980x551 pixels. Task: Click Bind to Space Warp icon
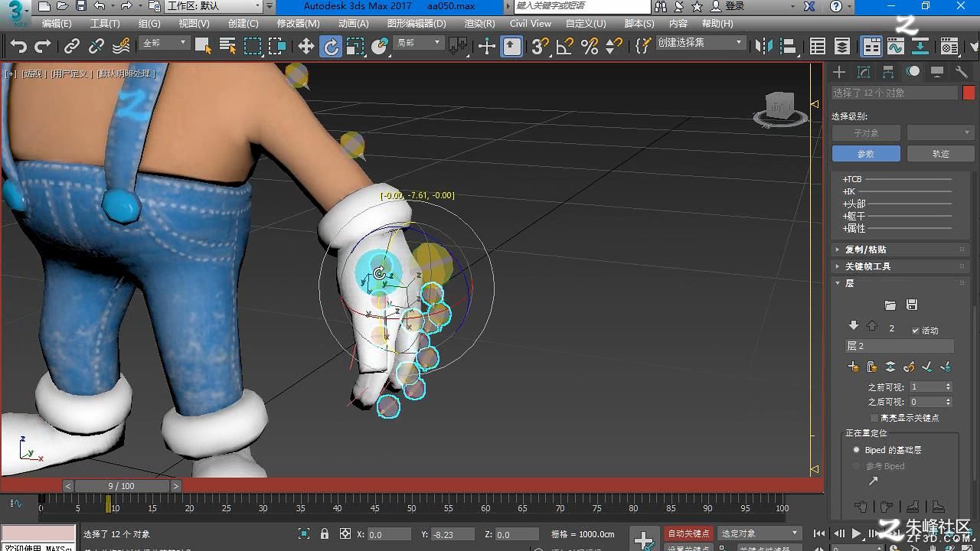121,47
